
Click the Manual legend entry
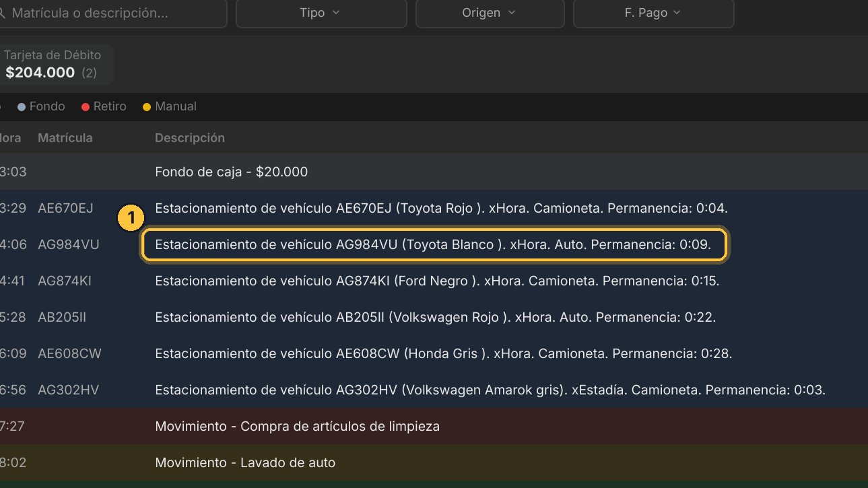point(170,106)
